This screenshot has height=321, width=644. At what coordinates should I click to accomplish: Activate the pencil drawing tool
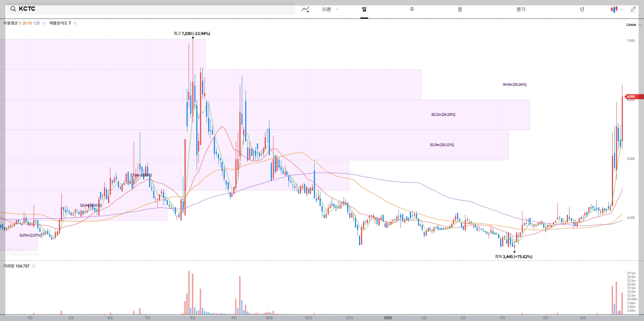tap(633, 9)
